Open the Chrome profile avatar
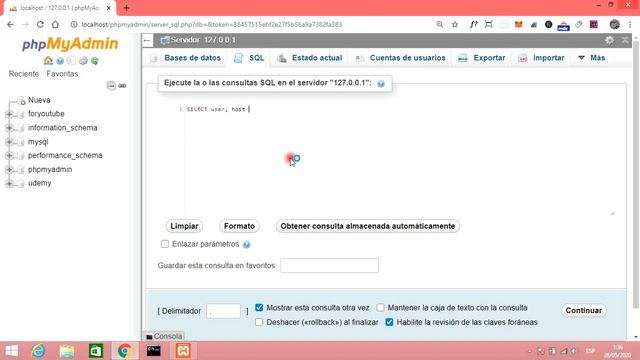 pos(614,24)
